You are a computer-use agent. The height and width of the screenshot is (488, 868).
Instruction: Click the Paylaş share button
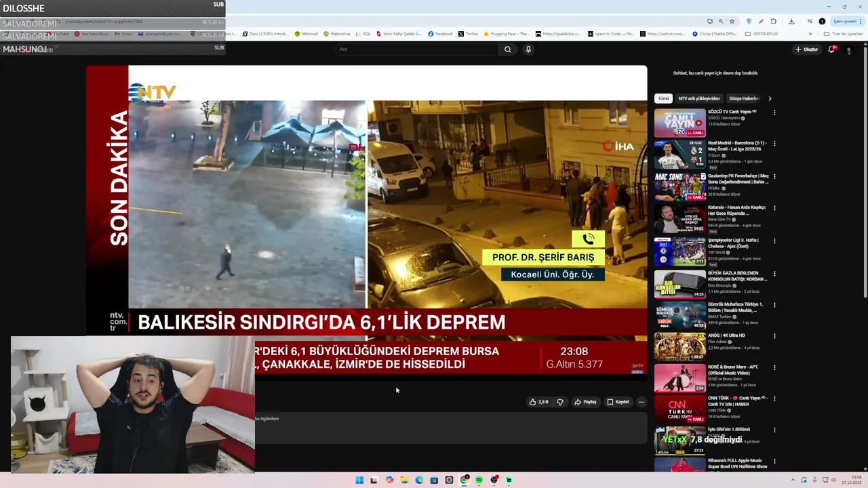[585, 402]
